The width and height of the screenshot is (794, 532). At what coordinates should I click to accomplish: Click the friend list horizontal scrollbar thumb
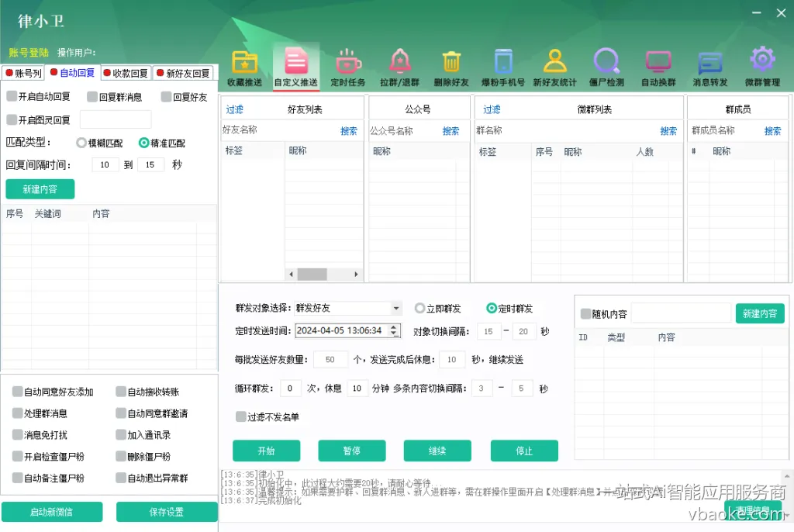312,274
